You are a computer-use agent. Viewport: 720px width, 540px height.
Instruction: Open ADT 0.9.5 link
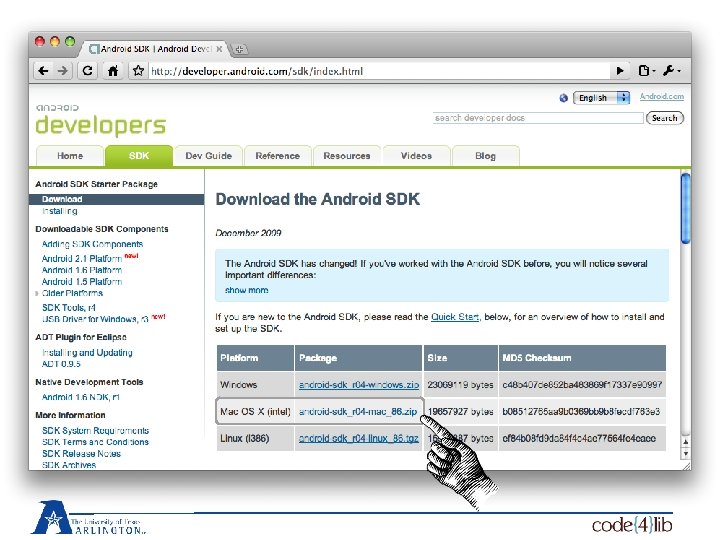pyautogui.click(x=61, y=364)
